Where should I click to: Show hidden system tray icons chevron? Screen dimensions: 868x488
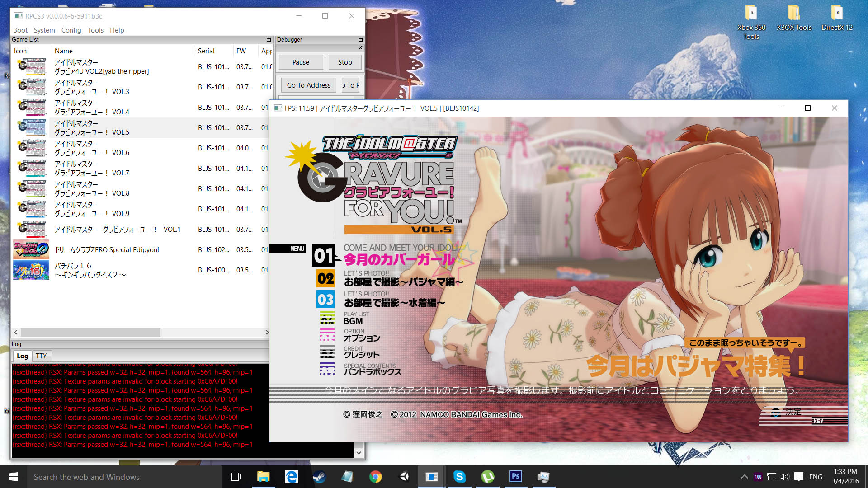(x=744, y=477)
